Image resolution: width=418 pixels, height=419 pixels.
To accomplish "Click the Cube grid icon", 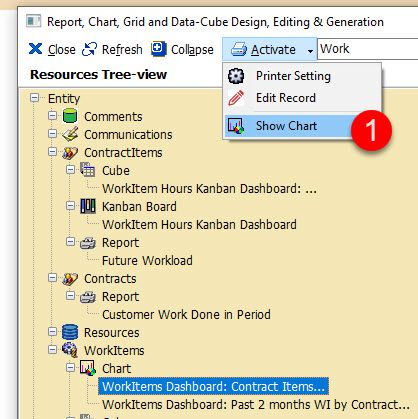I will pyautogui.click(x=88, y=170).
